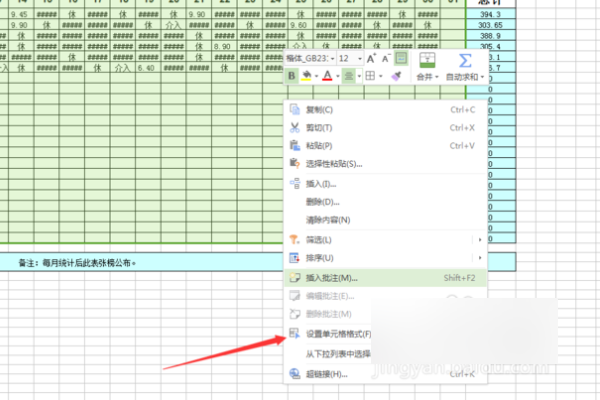Choose 复制(C) Copy from context menu
The width and height of the screenshot is (600, 400).
tap(320, 109)
